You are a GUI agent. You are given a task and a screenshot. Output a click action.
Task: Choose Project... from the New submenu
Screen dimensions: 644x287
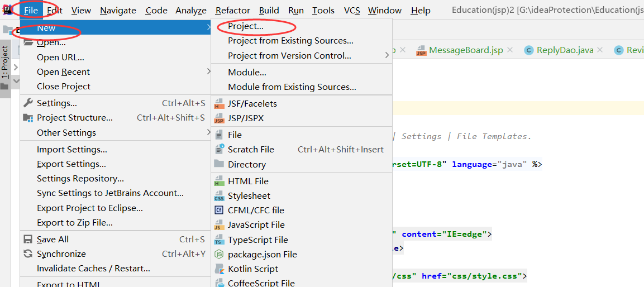[246, 26]
